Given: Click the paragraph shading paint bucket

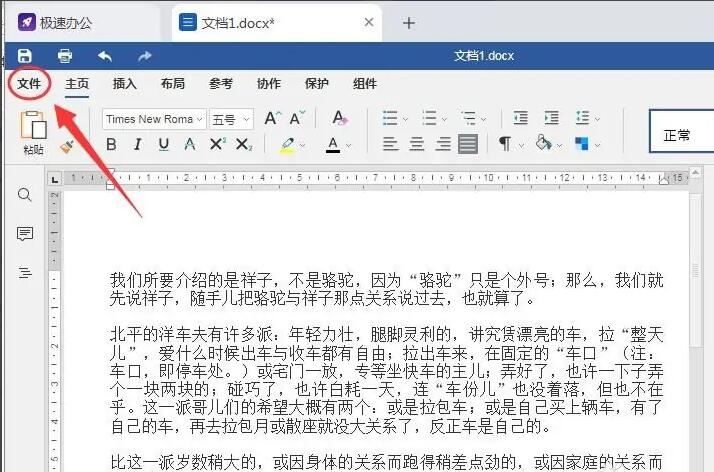Looking at the screenshot, I should [x=543, y=143].
